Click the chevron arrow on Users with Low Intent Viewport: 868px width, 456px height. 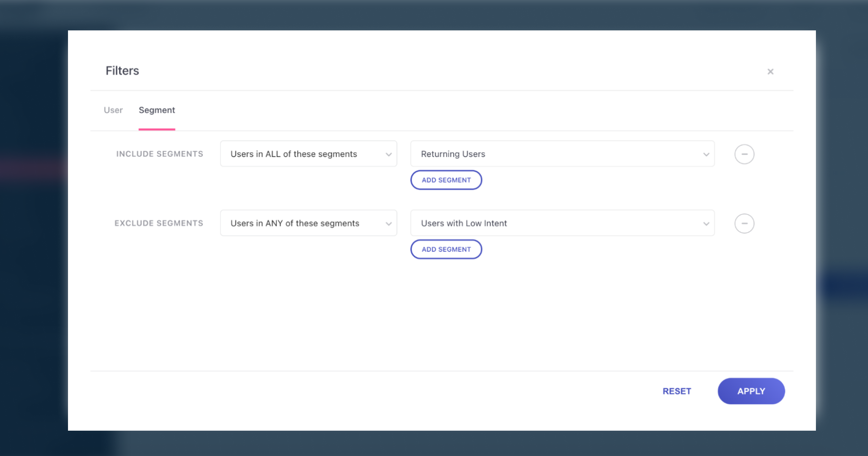(x=706, y=224)
